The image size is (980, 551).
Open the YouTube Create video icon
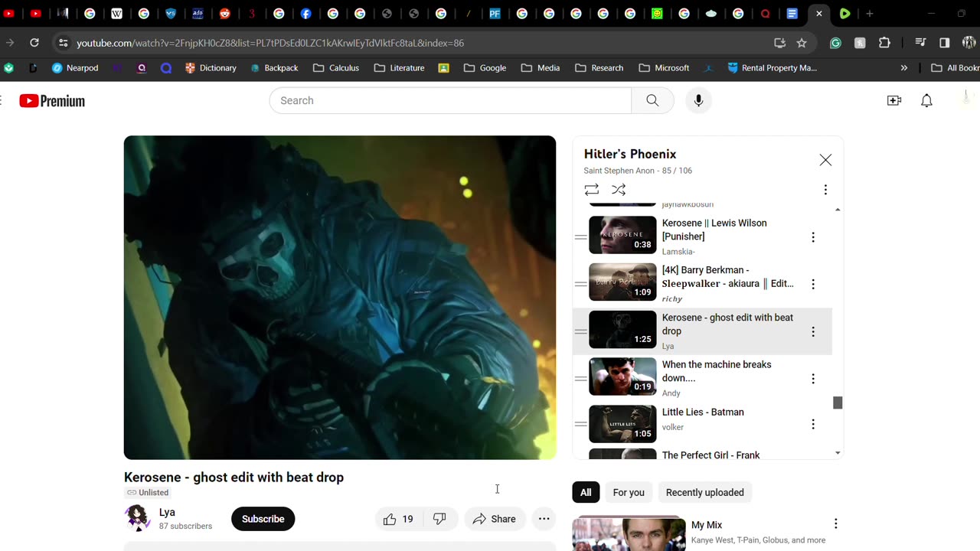click(x=894, y=100)
